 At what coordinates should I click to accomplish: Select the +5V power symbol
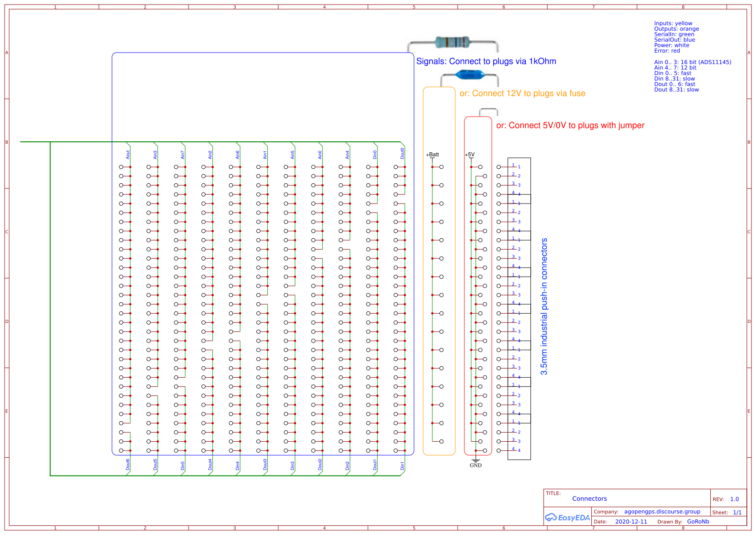point(470,155)
